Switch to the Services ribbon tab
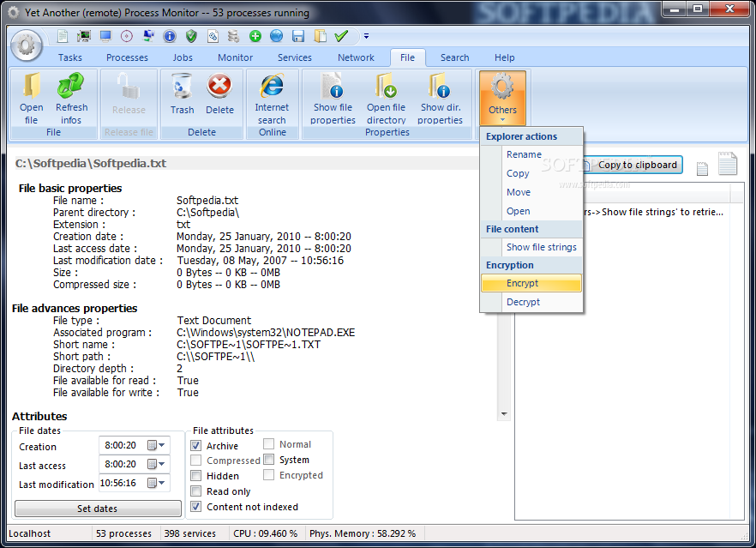 pyautogui.click(x=295, y=57)
